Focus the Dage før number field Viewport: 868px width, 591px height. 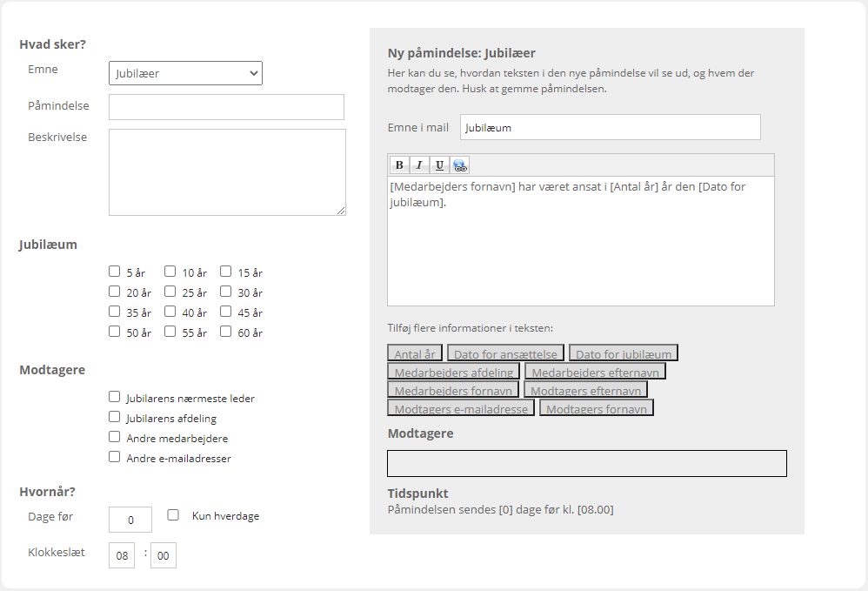coord(130,520)
